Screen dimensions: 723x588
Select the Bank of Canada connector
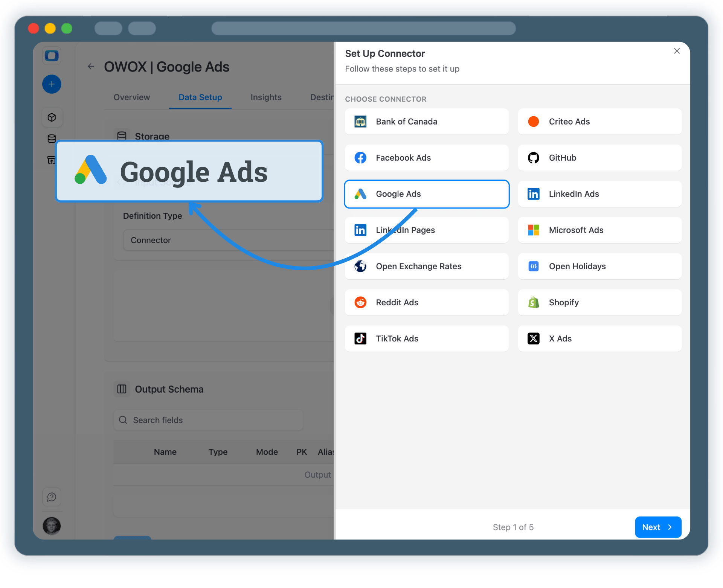pyautogui.click(x=427, y=122)
